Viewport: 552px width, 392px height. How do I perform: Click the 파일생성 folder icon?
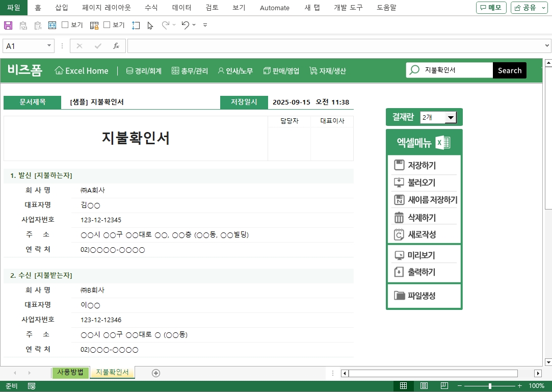[399, 296]
